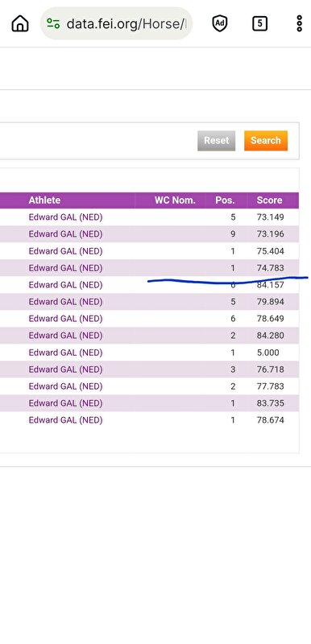
Task: Open Edward GAL link with score 78.674
Action: point(65,420)
